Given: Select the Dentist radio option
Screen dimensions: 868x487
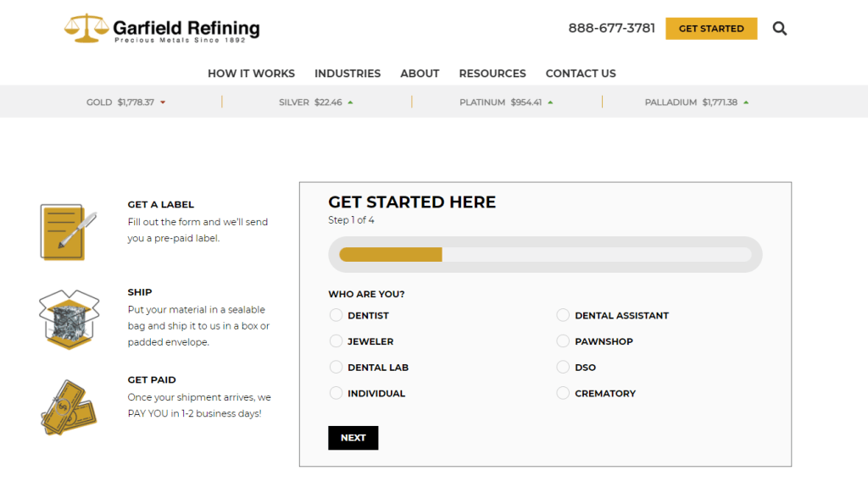Looking at the screenshot, I should coord(337,315).
